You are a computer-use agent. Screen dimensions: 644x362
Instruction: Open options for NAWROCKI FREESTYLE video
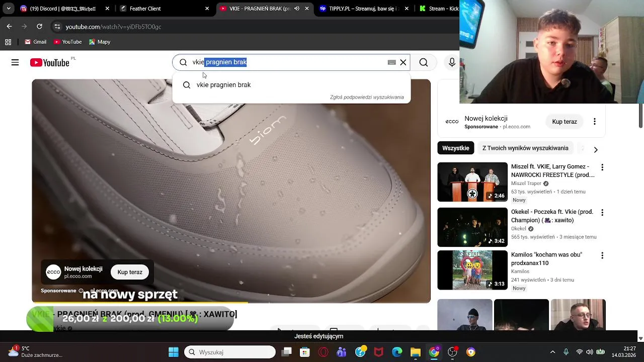click(x=602, y=167)
